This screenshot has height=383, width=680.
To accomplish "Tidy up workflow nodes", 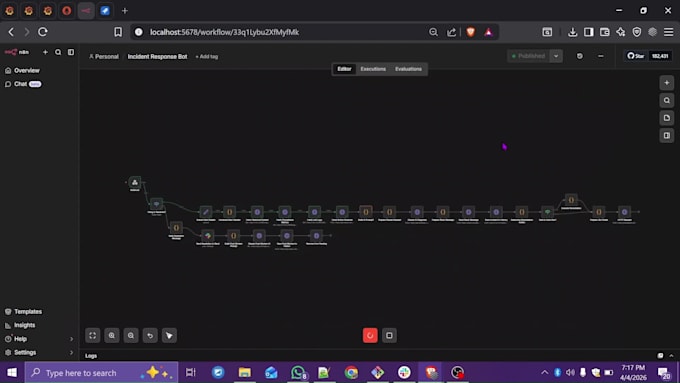I will [x=169, y=335].
